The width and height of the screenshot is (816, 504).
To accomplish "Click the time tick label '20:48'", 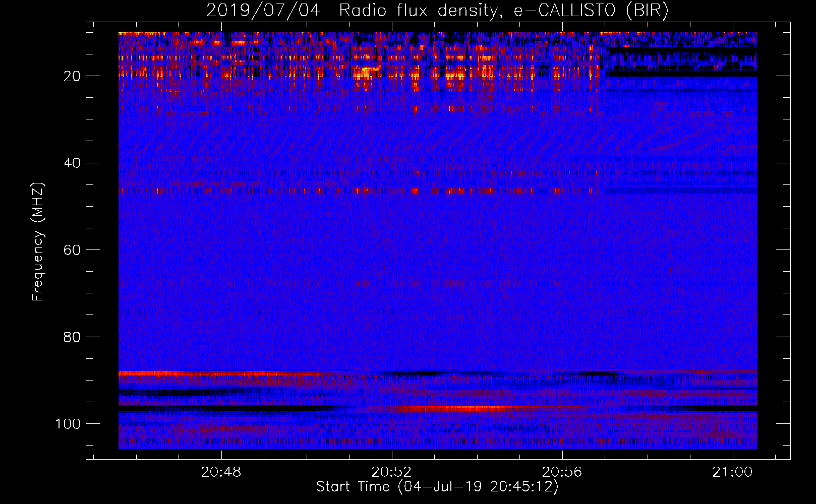I will [x=221, y=472].
